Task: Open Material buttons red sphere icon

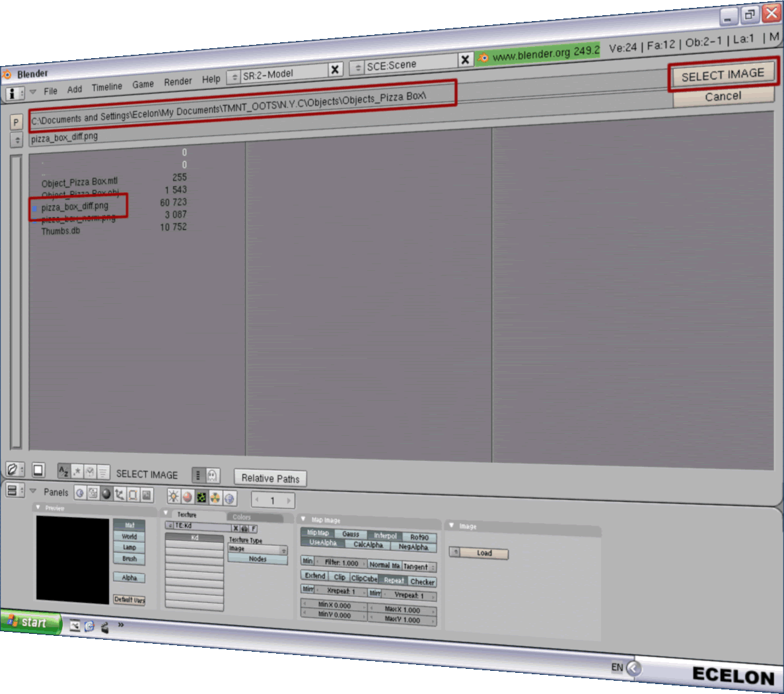Action: click(188, 497)
